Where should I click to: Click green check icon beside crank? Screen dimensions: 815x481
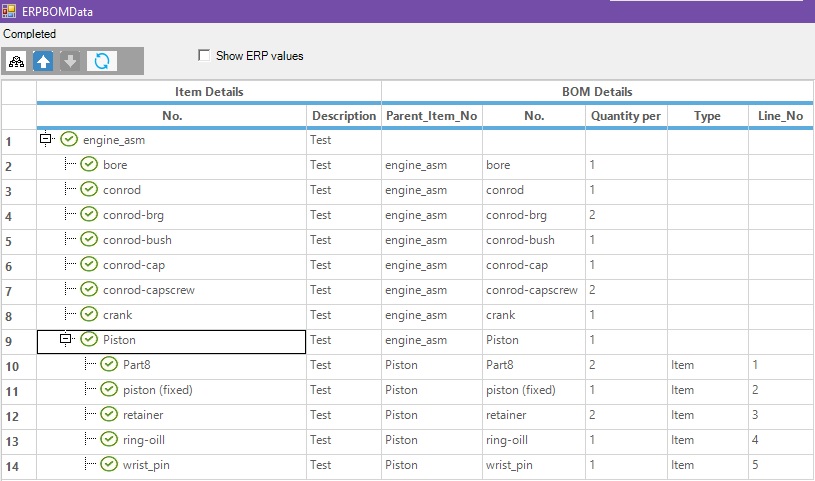click(89, 314)
